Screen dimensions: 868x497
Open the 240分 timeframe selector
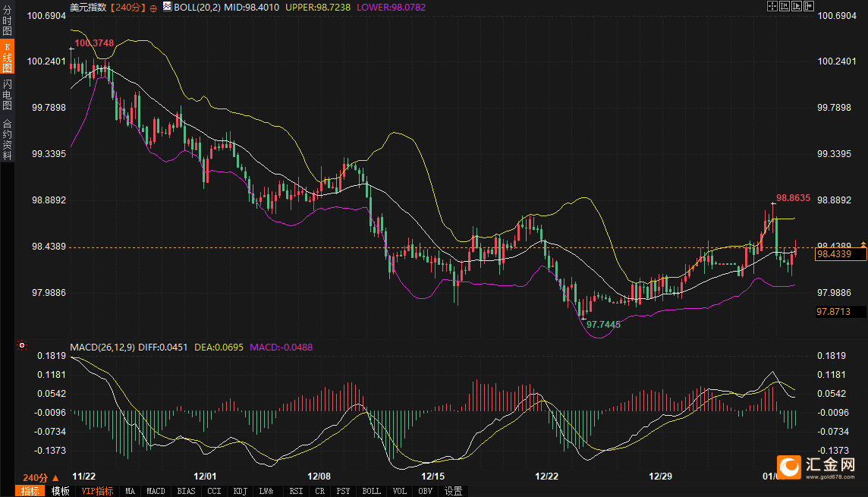40,477
